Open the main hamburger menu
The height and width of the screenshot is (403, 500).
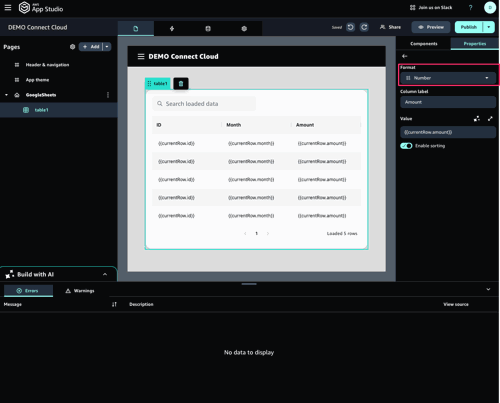pos(8,7)
